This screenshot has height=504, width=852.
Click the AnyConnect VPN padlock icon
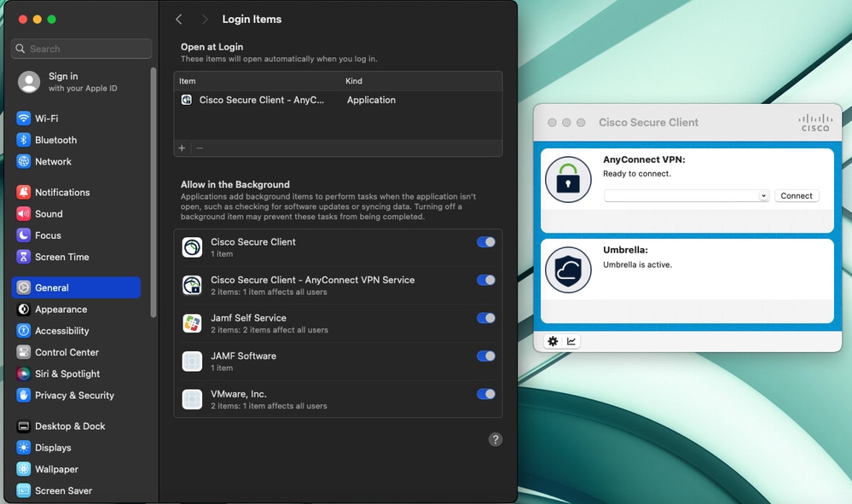[x=568, y=179]
